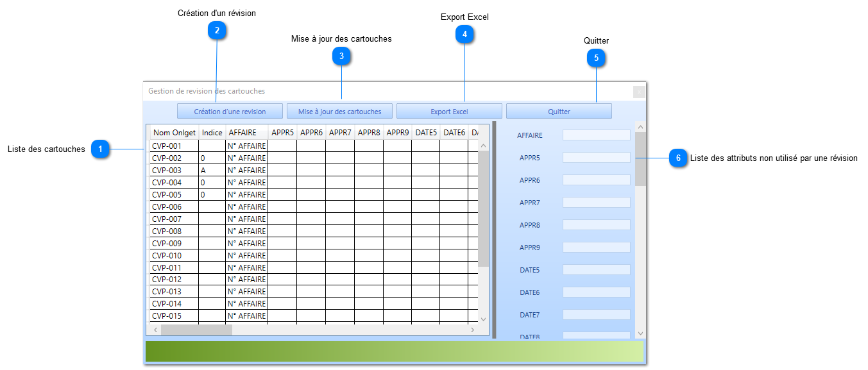Select the CVP-004 row

314,183
